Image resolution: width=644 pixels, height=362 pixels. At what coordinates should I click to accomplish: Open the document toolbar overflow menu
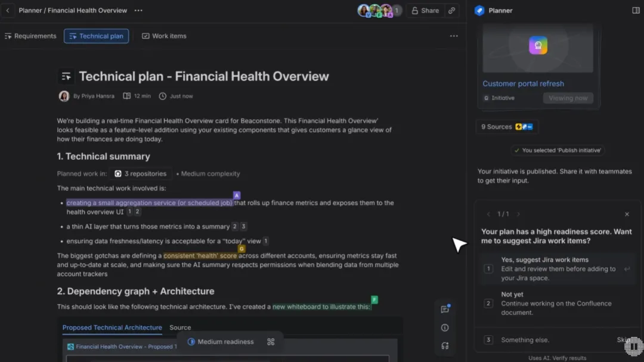(453, 36)
